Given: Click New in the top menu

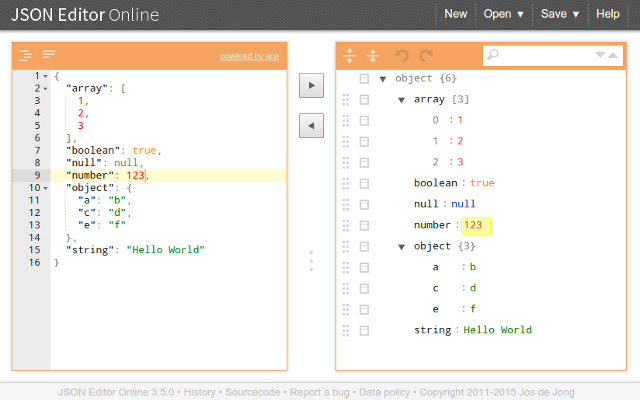Looking at the screenshot, I should (x=456, y=14).
